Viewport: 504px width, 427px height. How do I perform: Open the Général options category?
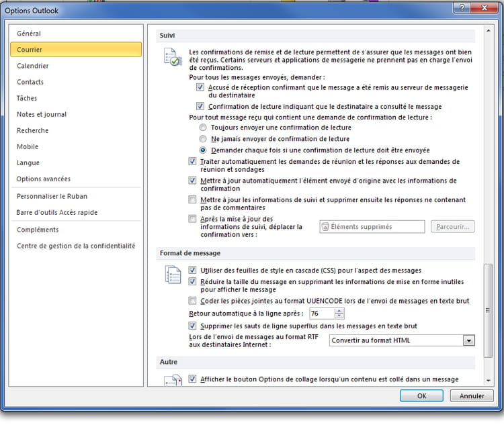(x=76, y=34)
